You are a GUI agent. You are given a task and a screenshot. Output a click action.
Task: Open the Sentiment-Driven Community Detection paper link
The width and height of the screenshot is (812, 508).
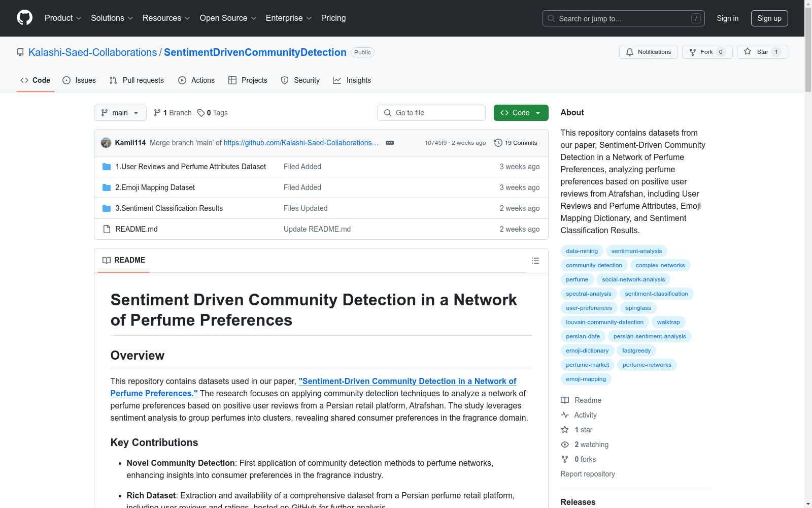pyautogui.click(x=314, y=387)
